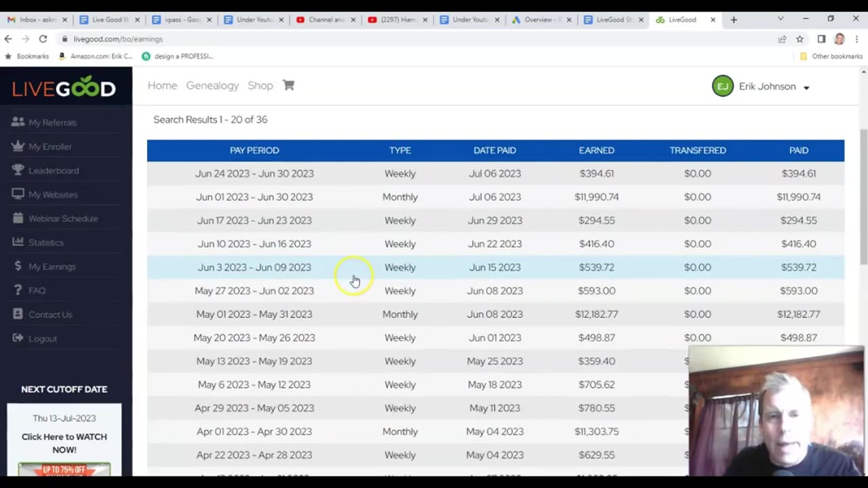Open the Webinar Schedule link

coord(63,218)
